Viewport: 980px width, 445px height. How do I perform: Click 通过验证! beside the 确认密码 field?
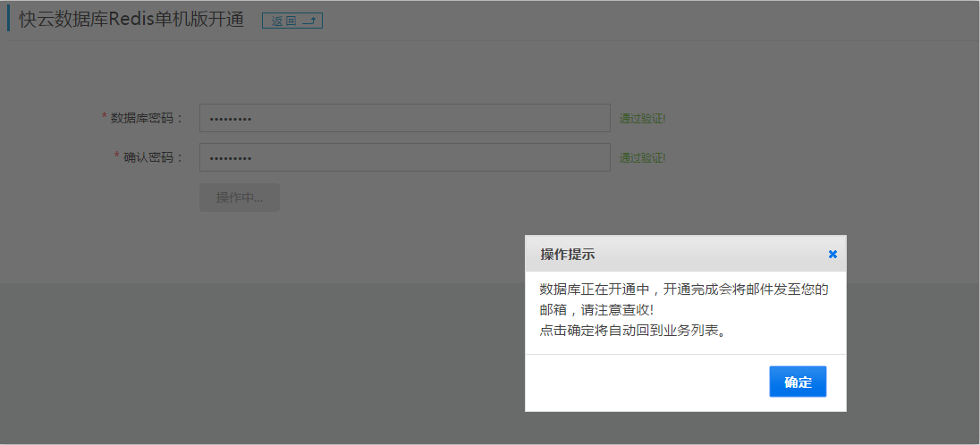pos(643,158)
